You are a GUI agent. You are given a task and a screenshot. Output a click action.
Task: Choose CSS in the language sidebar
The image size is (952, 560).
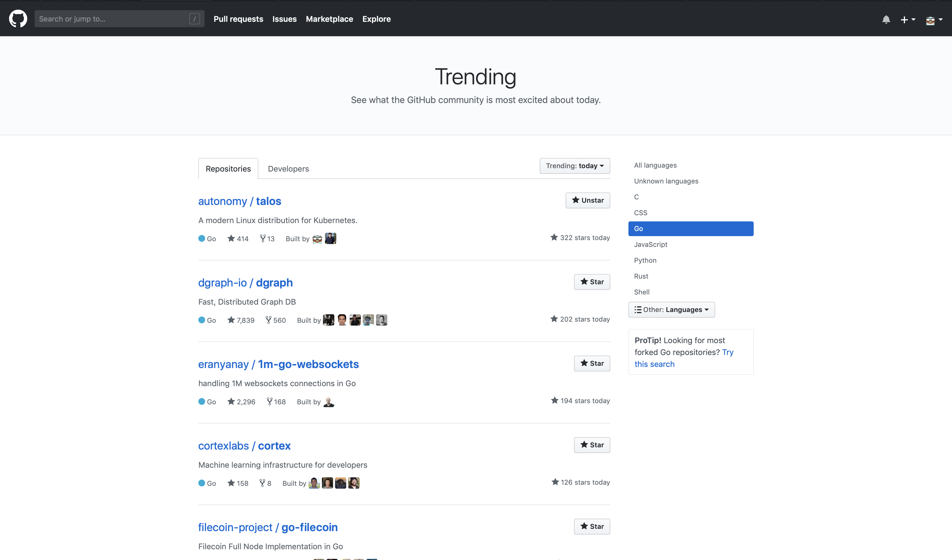[690, 213]
